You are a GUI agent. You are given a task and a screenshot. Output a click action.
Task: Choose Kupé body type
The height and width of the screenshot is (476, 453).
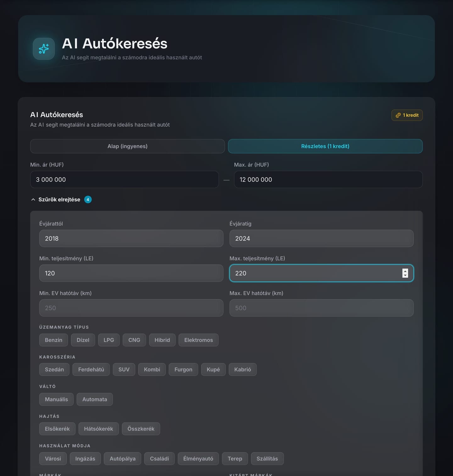213,369
